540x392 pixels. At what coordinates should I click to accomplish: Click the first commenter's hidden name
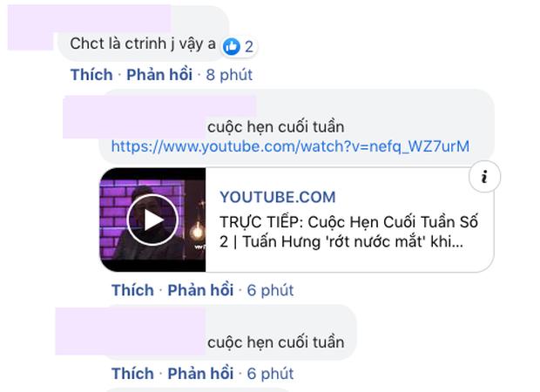point(89,19)
